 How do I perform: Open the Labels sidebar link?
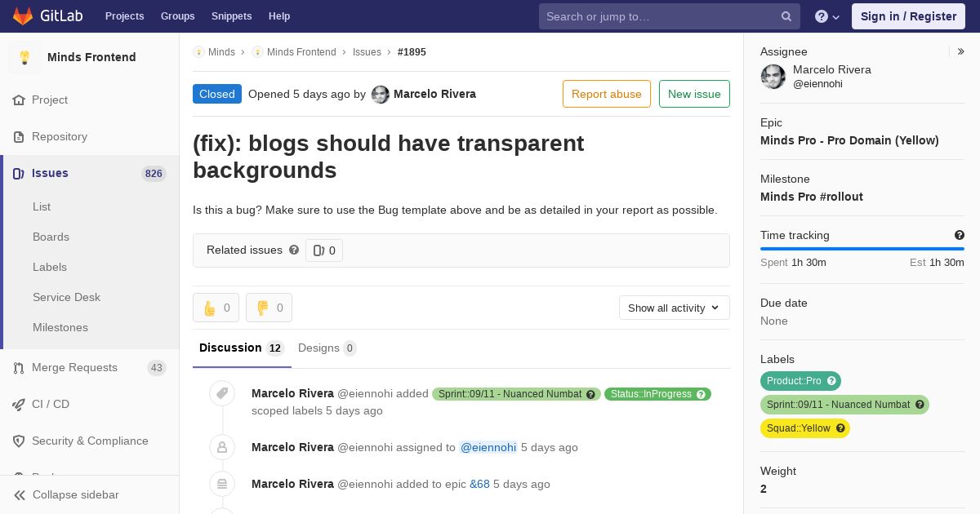[50, 267]
